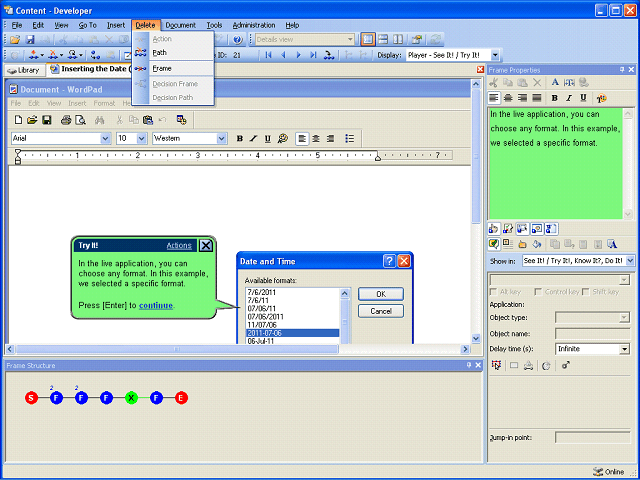Open the Arial font dropdown in WordPad
The height and width of the screenshot is (480, 640).
[105, 139]
